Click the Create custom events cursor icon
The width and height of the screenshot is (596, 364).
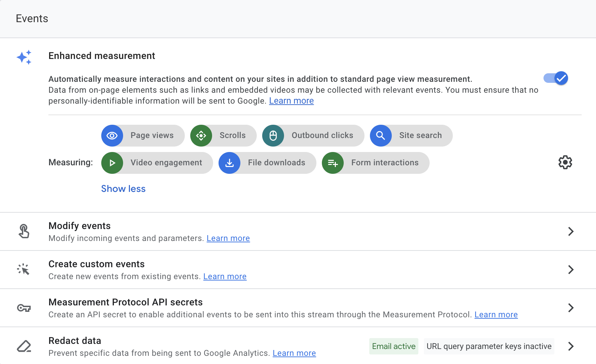click(24, 269)
